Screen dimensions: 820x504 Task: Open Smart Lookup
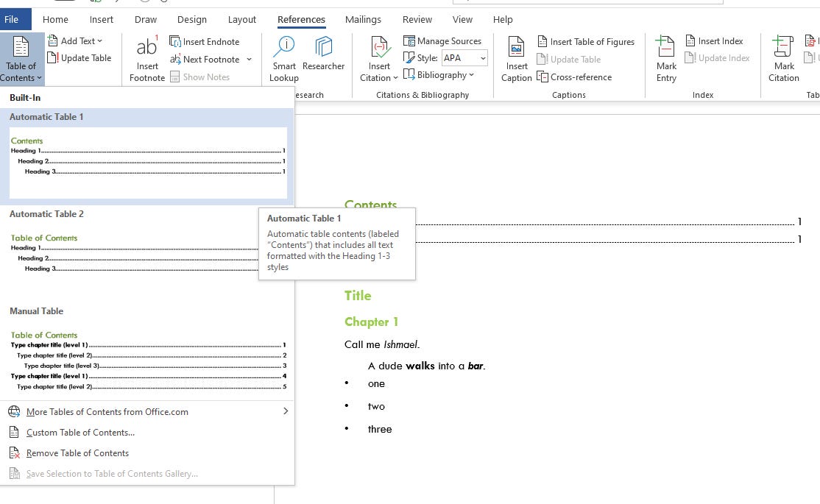284,59
